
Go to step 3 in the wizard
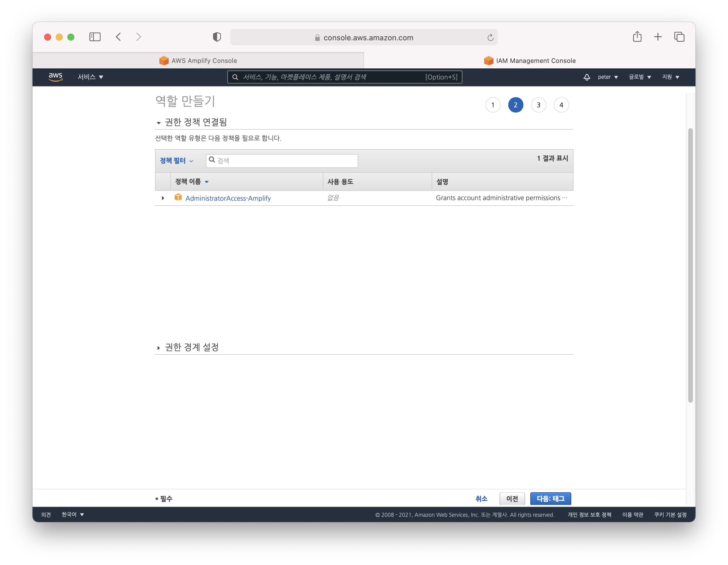pos(538,105)
